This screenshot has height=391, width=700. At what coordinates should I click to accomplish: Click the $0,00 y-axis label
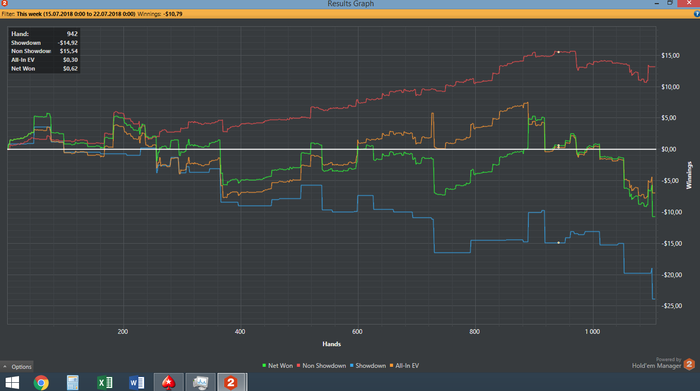coord(669,149)
